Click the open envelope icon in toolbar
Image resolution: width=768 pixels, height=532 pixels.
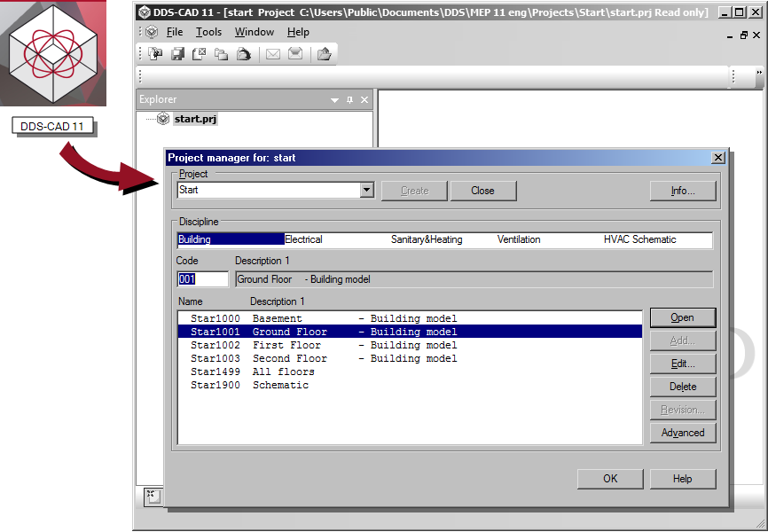(295, 54)
